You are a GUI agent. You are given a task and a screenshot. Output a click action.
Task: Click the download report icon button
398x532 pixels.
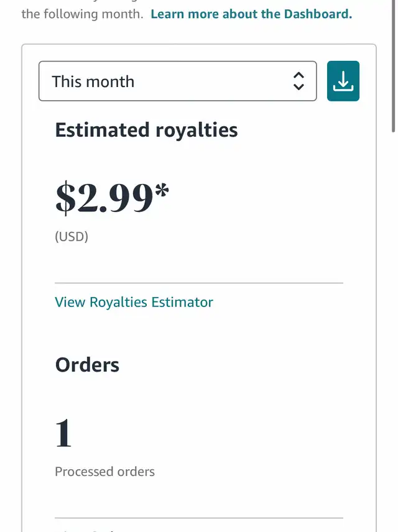tap(343, 81)
